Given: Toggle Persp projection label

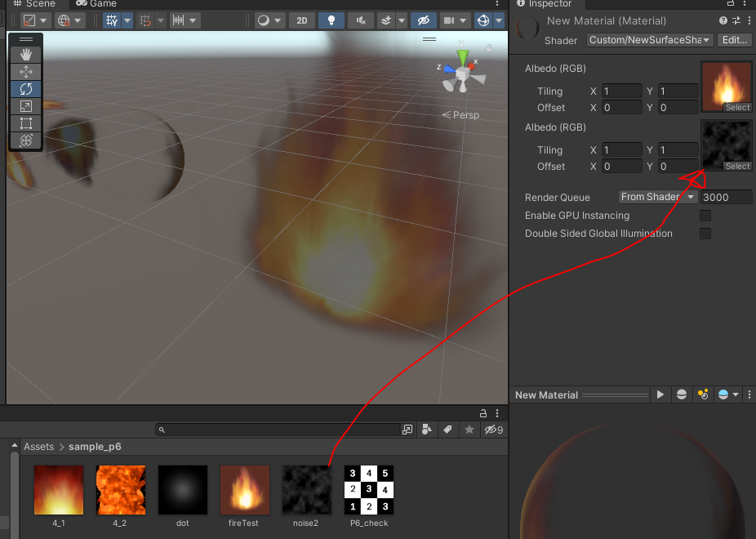Looking at the screenshot, I should 461,115.
